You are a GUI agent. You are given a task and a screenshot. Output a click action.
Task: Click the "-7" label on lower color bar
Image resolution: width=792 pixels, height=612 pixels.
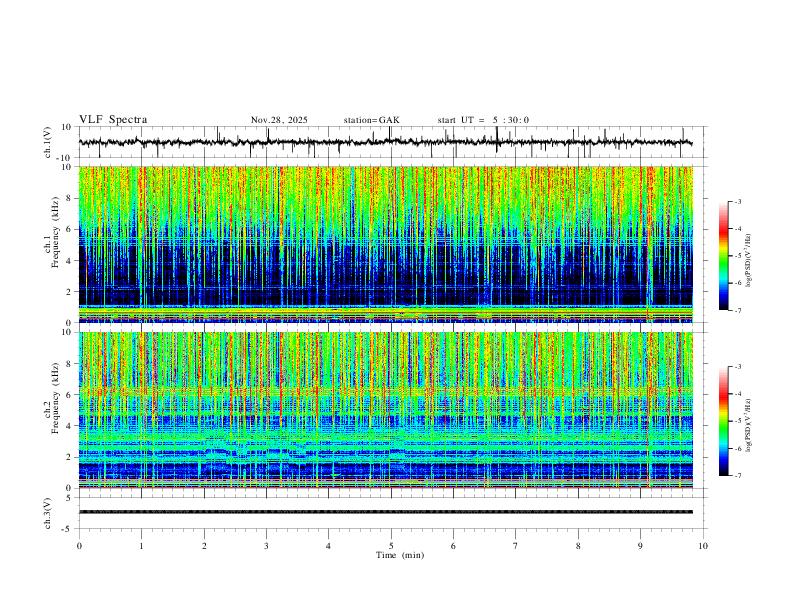[x=738, y=476]
